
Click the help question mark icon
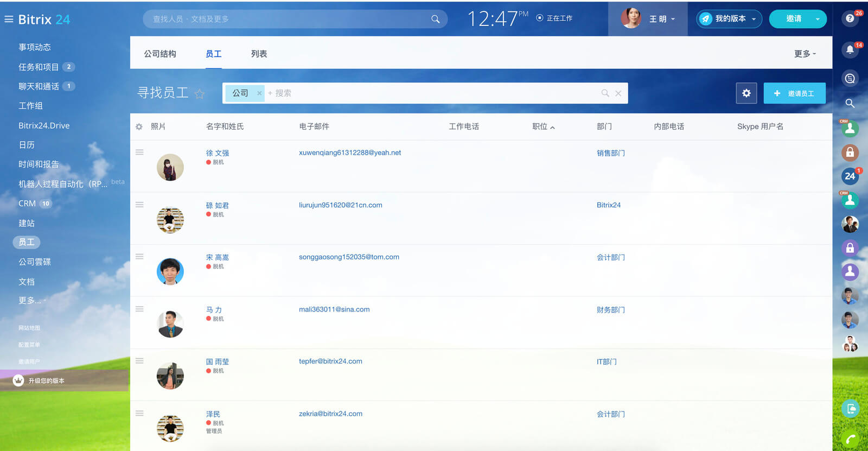(x=850, y=18)
